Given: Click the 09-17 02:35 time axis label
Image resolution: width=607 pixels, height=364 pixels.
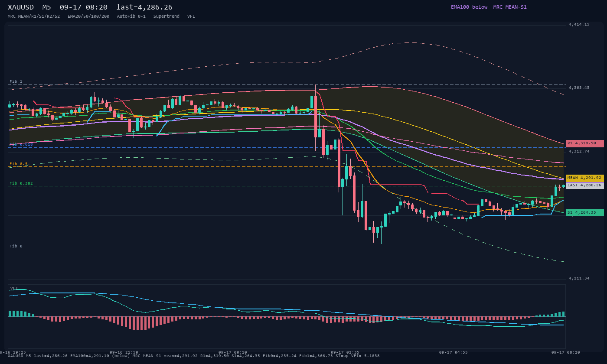Looking at the screenshot, I should (x=345, y=352).
